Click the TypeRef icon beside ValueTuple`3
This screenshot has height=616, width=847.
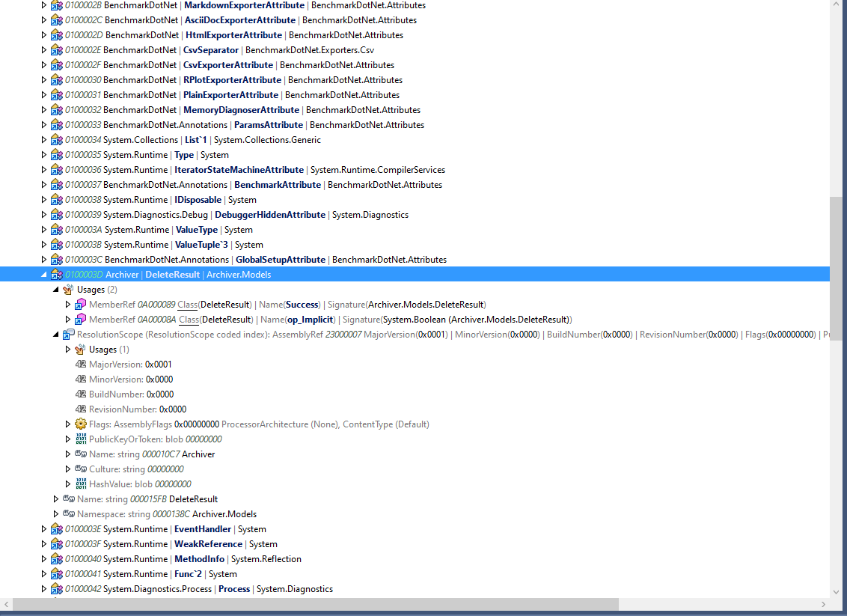(x=56, y=245)
